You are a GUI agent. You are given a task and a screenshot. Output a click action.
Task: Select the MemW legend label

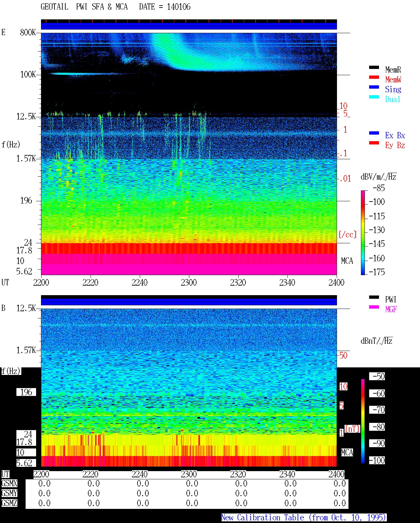coord(393,79)
